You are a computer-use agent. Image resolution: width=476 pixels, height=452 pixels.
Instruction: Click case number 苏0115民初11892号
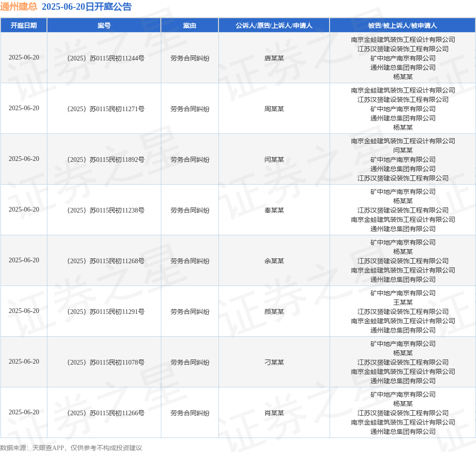point(106,160)
